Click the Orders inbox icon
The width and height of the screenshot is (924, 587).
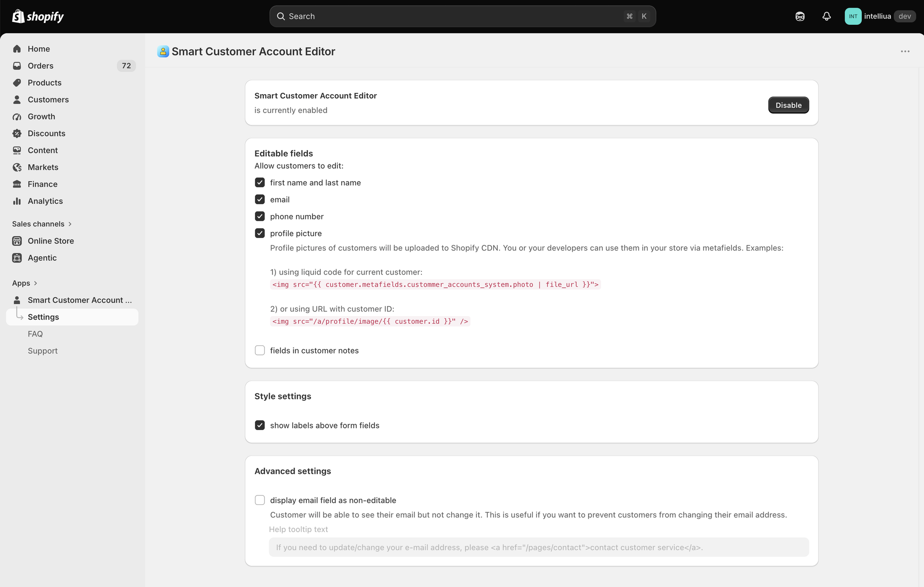17,66
